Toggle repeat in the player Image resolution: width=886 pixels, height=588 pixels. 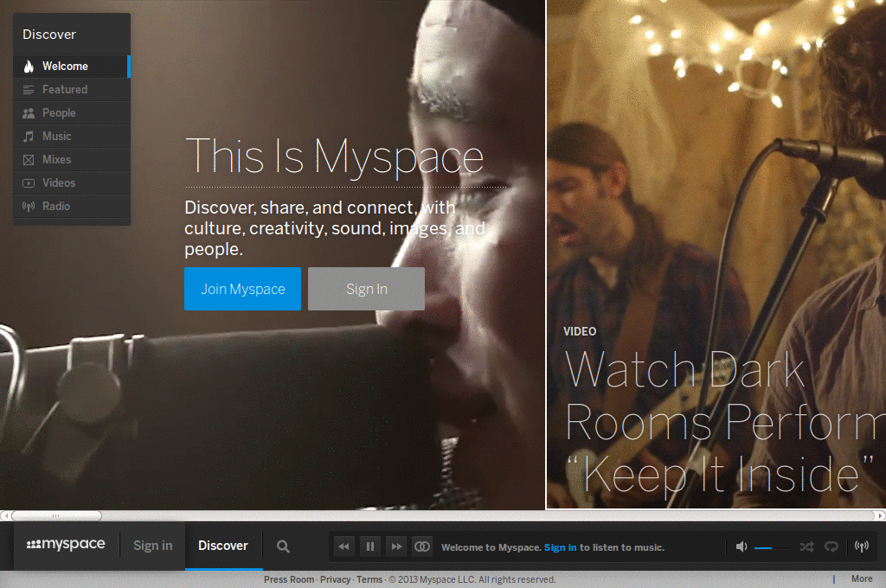pyautogui.click(x=831, y=546)
